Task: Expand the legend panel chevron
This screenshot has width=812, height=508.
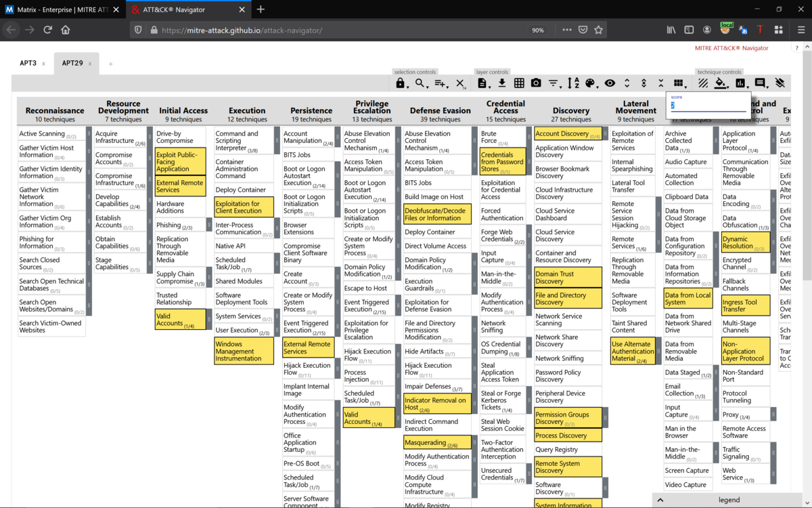Action: [x=660, y=500]
